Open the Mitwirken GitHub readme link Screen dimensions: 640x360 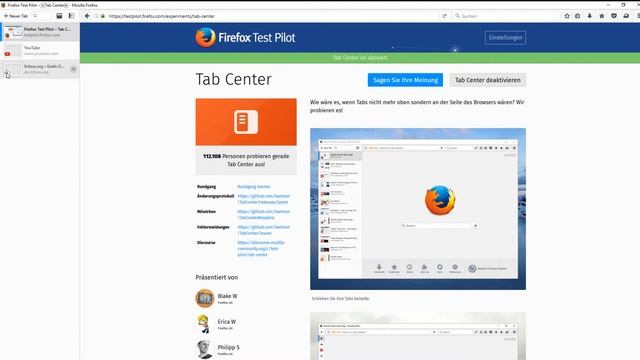click(x=264, y=215)
